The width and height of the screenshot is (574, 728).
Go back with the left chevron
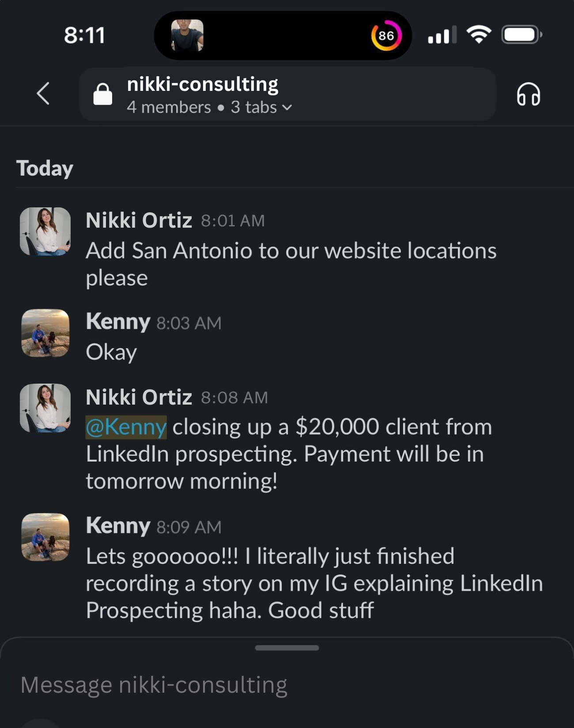click(x=43, y=94)
